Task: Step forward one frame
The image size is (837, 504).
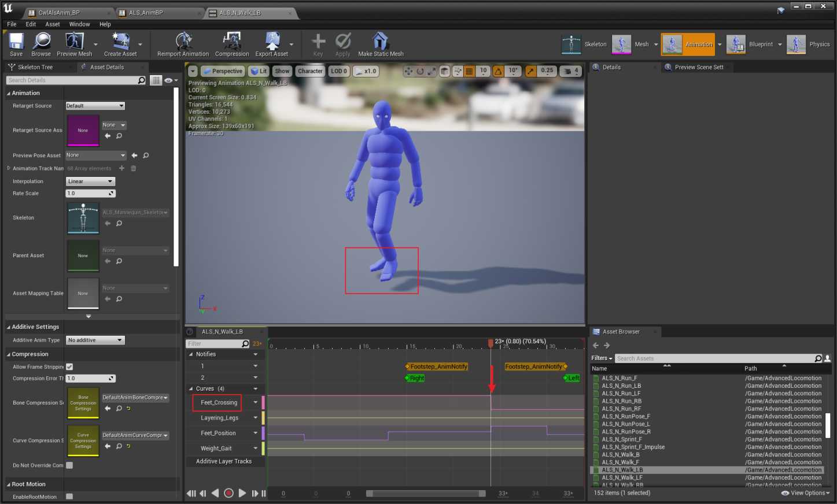Action: tap(255, 493)
